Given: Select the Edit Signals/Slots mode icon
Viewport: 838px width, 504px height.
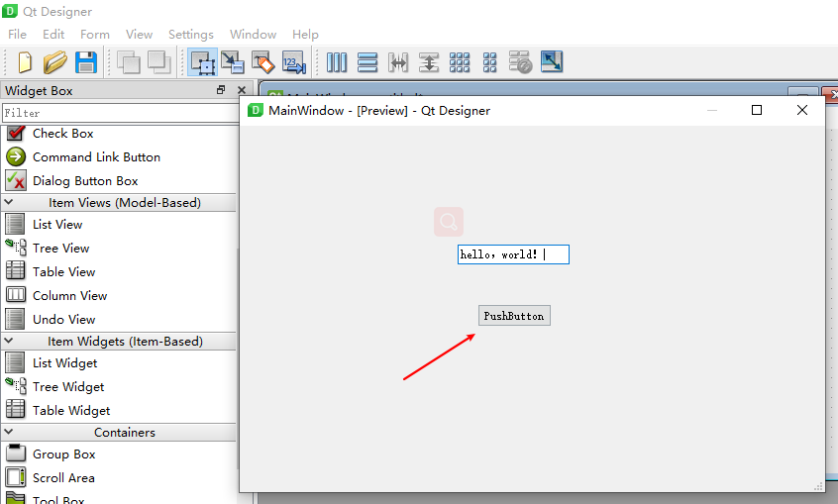Looking at the screenshot, I should coord(233,62).
